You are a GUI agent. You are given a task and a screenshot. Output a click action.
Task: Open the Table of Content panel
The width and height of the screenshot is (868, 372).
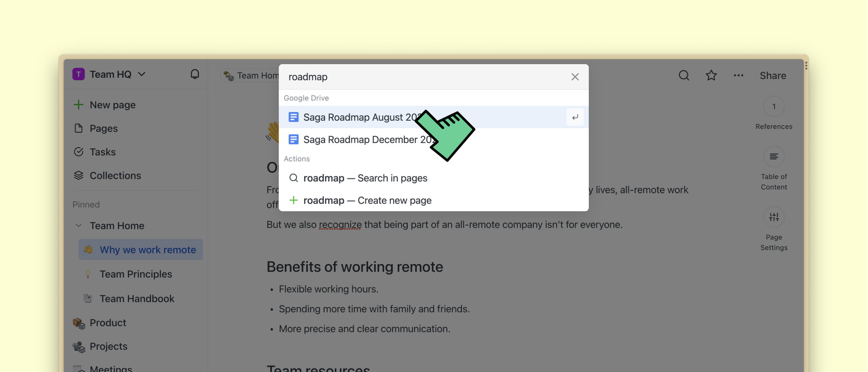tap(774, 157)
